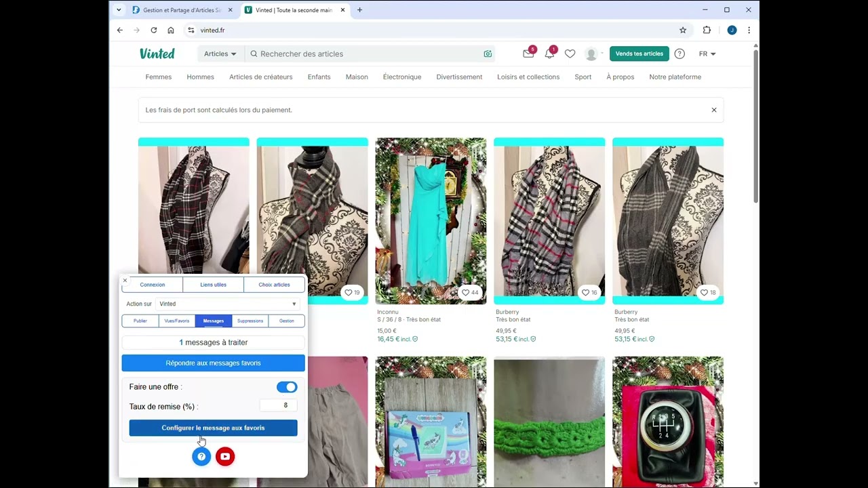Favorite the scarf showing 19 likes
The width and height of the screenshot is (868, 488).
point(353,293)
